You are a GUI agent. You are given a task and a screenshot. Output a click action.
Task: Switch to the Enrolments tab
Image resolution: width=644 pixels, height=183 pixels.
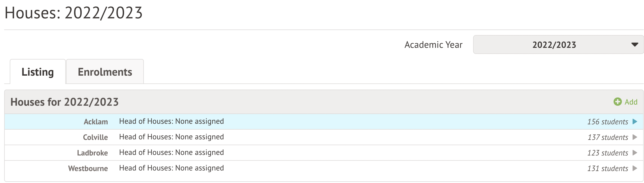(105, 72)
